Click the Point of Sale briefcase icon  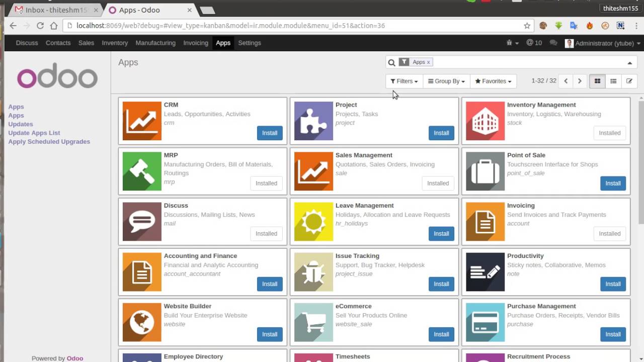(485, 171)
